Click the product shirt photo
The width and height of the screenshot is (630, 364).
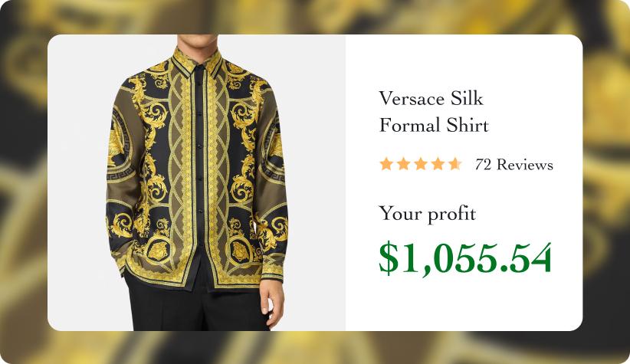pos(196,183)
